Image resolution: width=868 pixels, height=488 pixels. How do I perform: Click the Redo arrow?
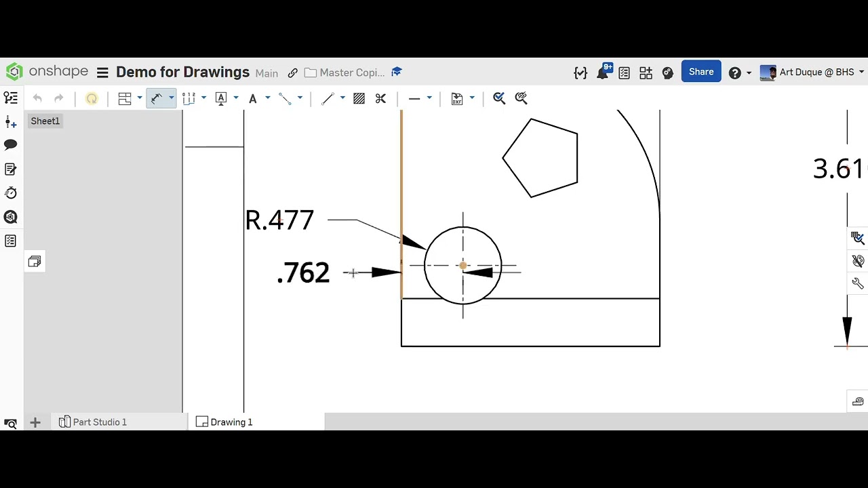59,98
